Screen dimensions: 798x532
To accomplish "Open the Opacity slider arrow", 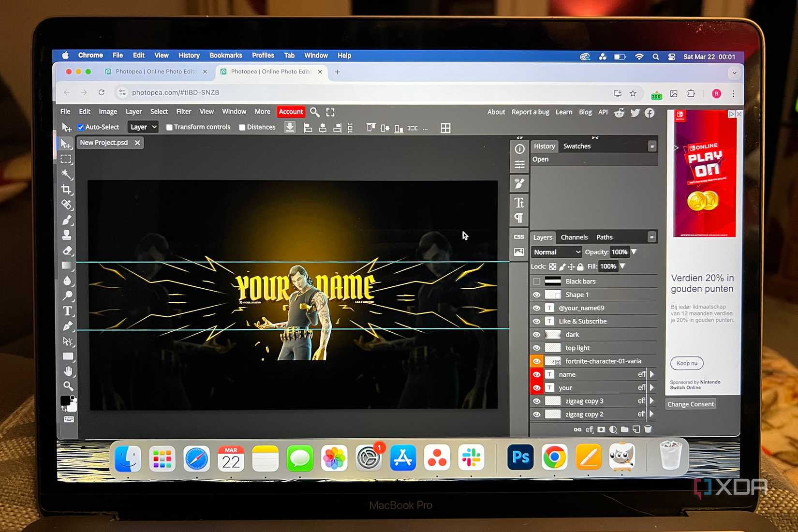I will [x=634, y=252].
